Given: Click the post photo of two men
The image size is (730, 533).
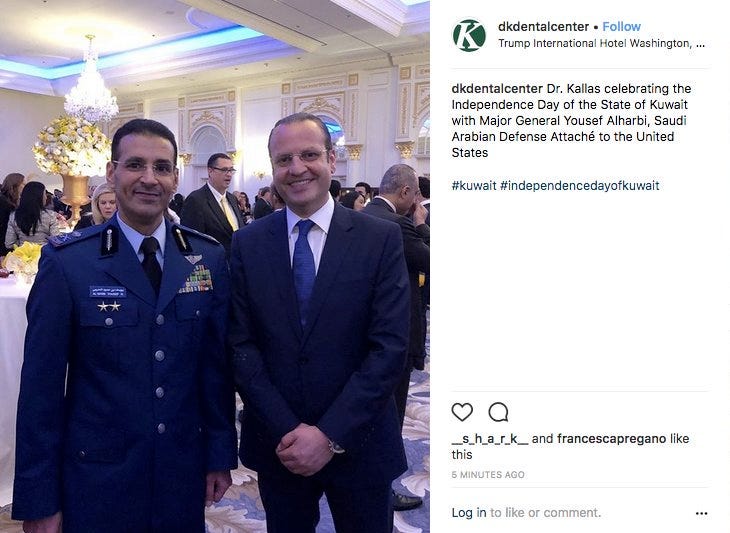Looking at the screenshot, I should tap(215, 266).
